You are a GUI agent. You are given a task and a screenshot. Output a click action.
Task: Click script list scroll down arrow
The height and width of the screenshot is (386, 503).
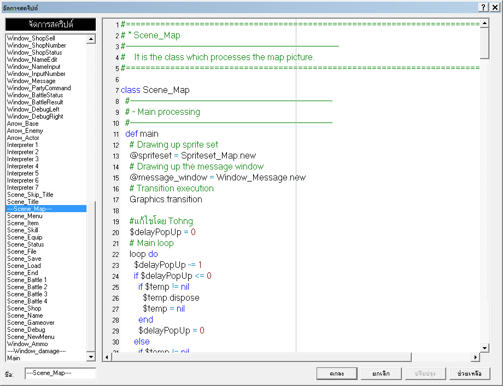91,356
